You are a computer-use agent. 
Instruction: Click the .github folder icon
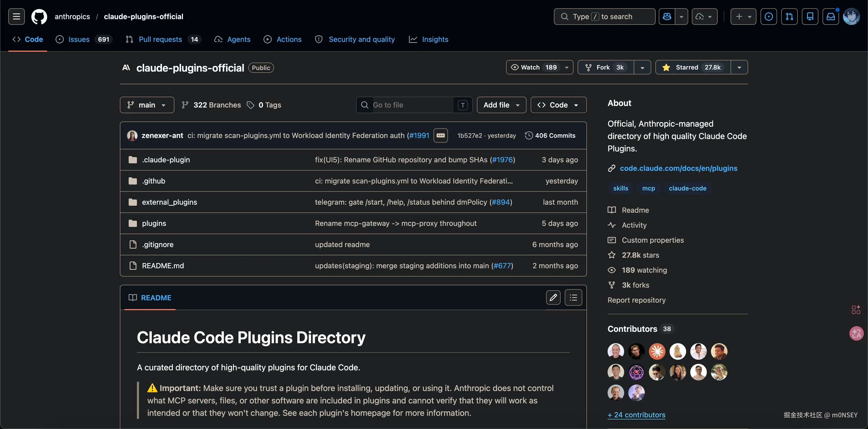pos(133,181)
